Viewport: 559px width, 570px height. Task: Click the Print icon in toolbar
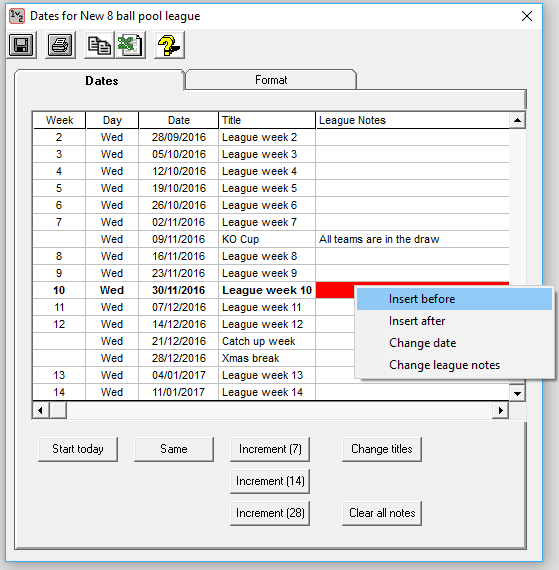60,45
